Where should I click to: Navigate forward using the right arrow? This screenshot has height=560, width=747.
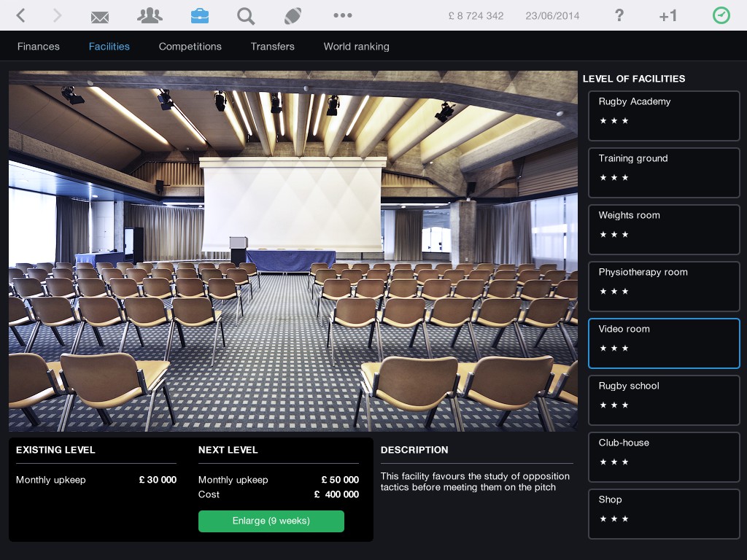tap(58, 15)
